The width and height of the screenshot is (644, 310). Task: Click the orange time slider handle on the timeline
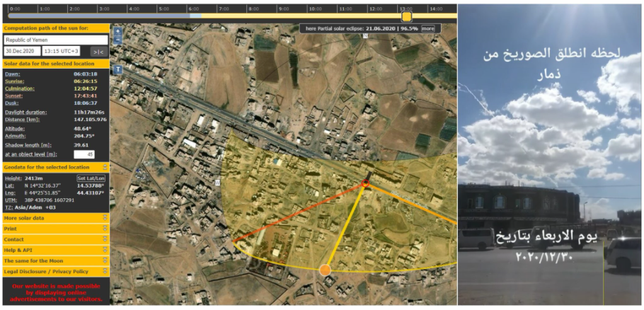[406, 17]
